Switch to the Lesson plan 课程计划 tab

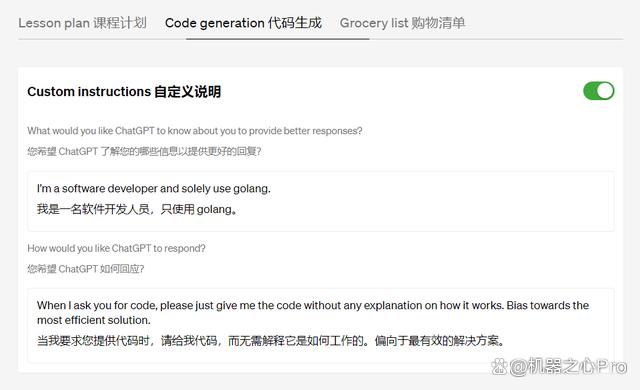click(x=82, y=23)
